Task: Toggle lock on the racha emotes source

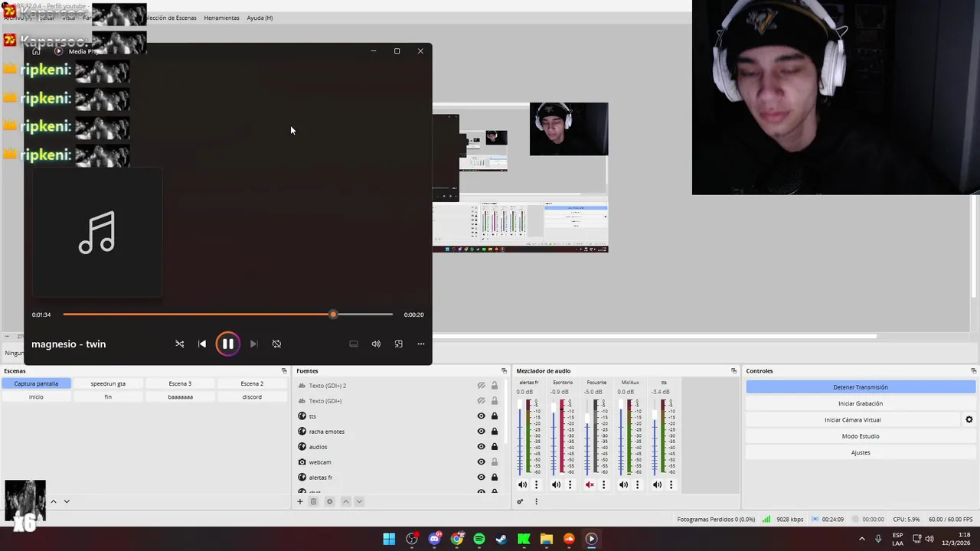Action: click(495, 432)
